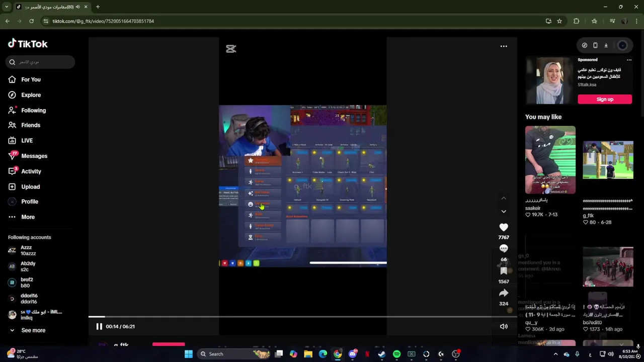
Task: Click the Sign up ad button
Action: point(605,99)
